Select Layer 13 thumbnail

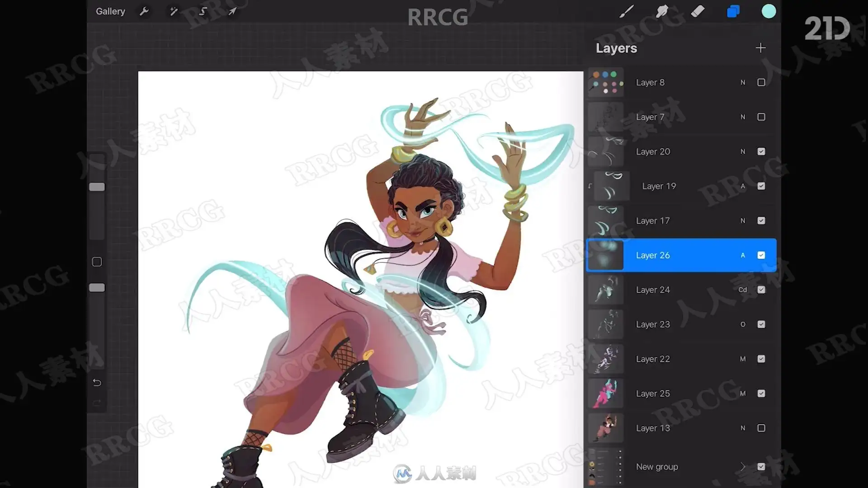pyautogui.click(x=606, y=428)
